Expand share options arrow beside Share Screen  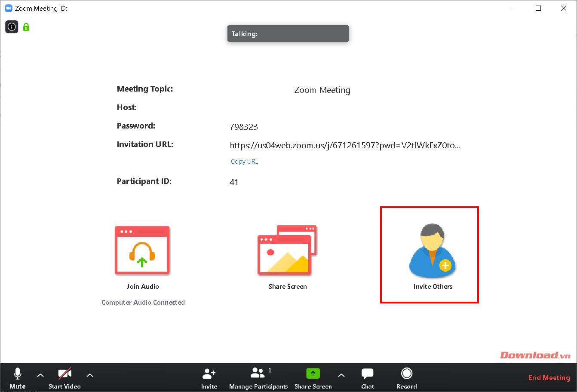click(341, 375)
